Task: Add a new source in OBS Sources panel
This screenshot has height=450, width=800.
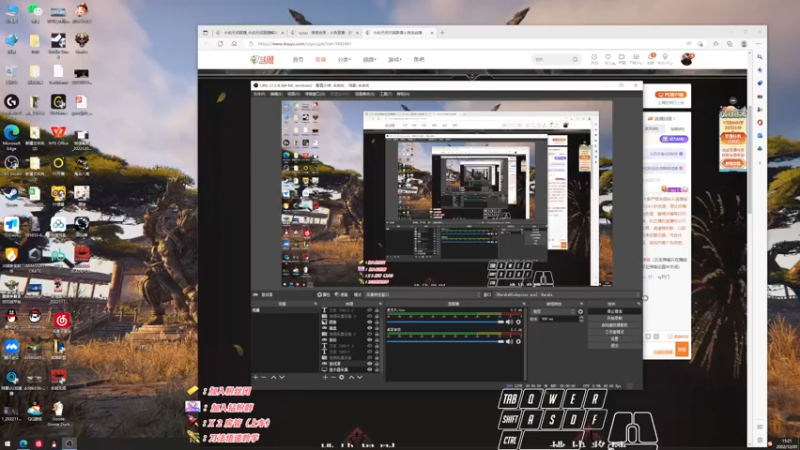Action: (x=325, y=377)
